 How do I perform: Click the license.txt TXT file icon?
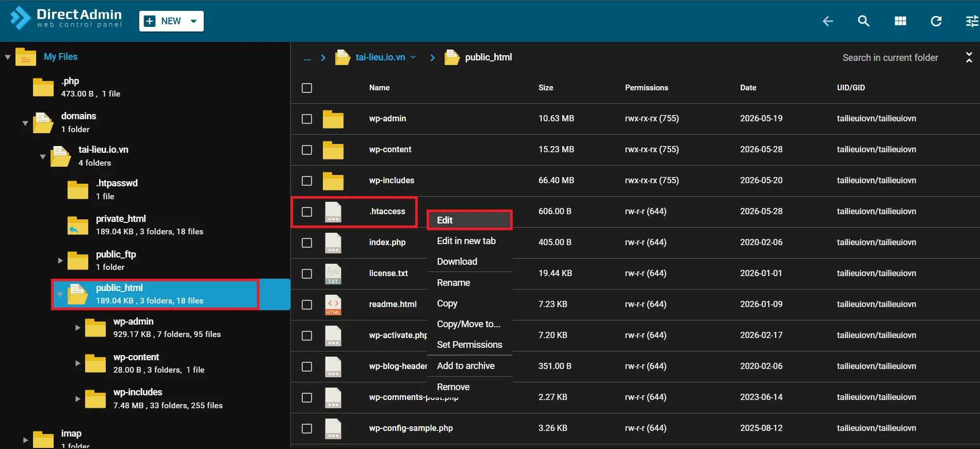(x=333, y=274)
